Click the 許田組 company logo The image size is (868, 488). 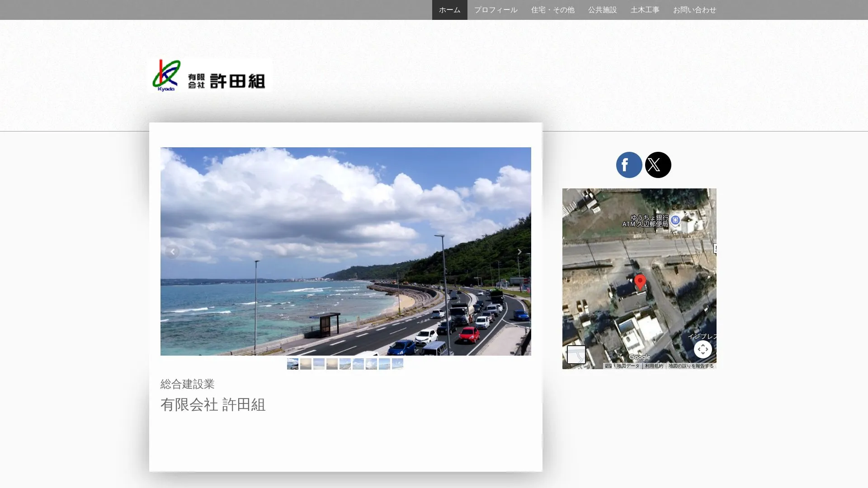tap(210, 75)
